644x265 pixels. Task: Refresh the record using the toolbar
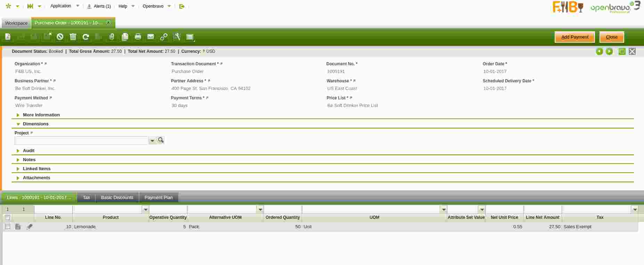pos(86,37)
